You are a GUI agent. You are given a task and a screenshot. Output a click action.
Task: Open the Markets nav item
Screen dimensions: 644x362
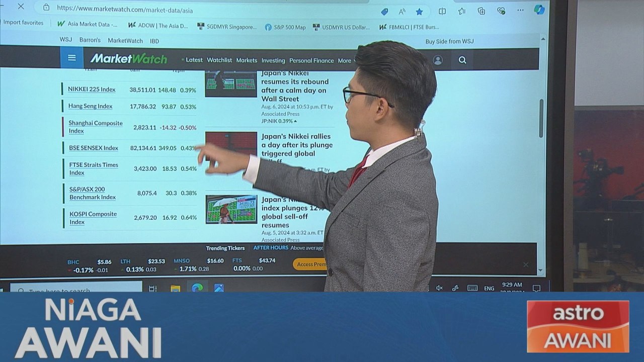(247, 60)
